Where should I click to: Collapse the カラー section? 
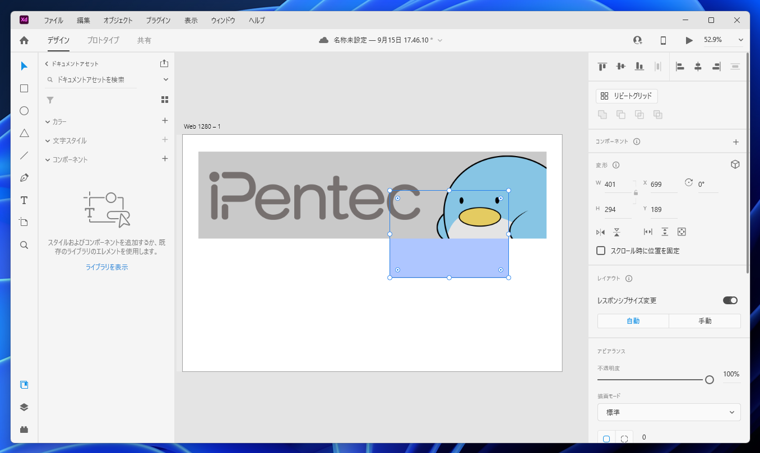48,122
